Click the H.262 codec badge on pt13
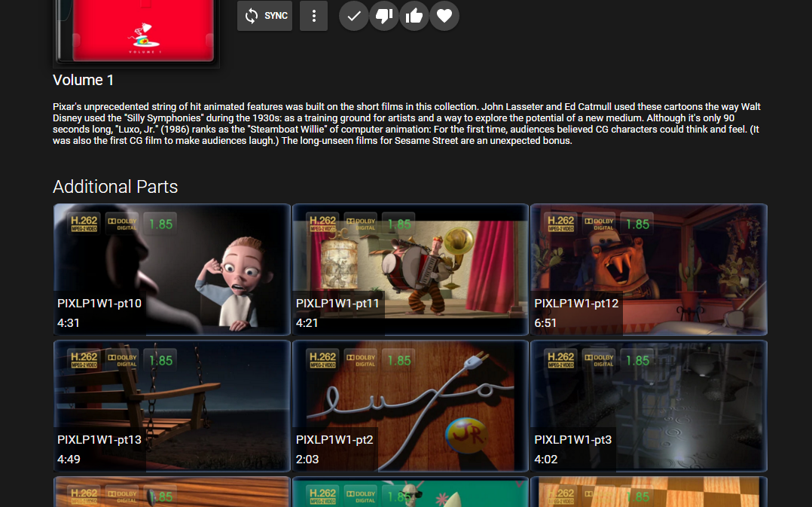Image resolution: width=812 pixels, height=507 pixels. coord(84,359)
